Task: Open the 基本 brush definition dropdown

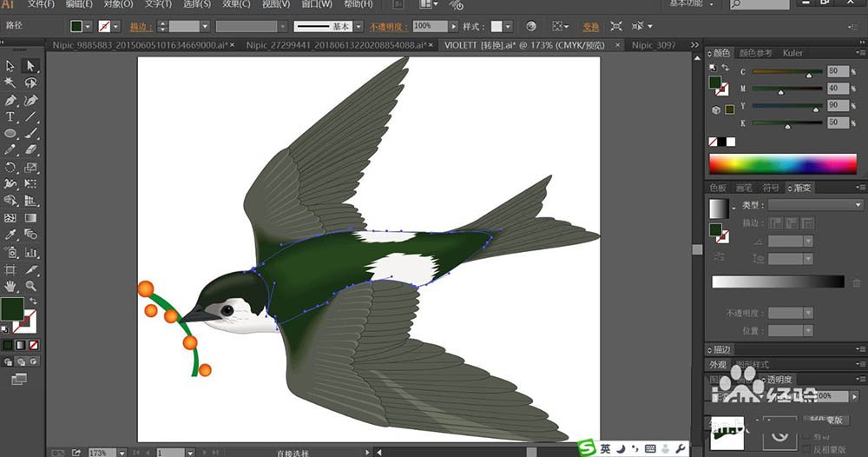Action: coord(358,27)
